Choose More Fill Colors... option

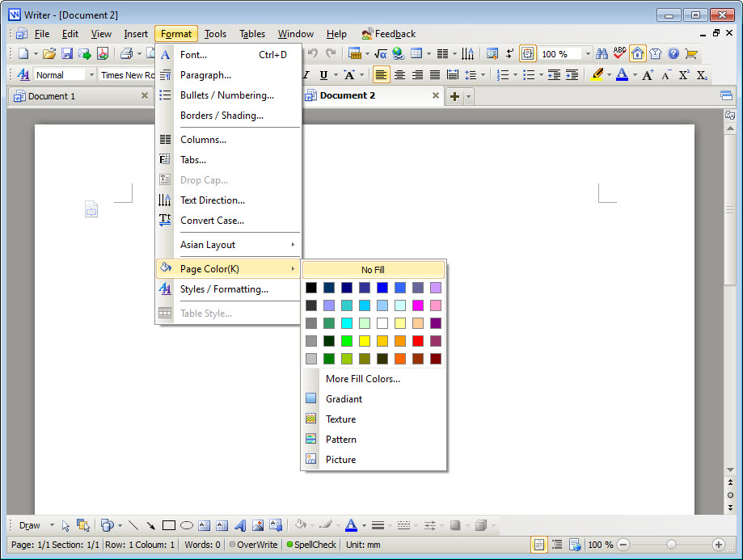coord(362,379)
